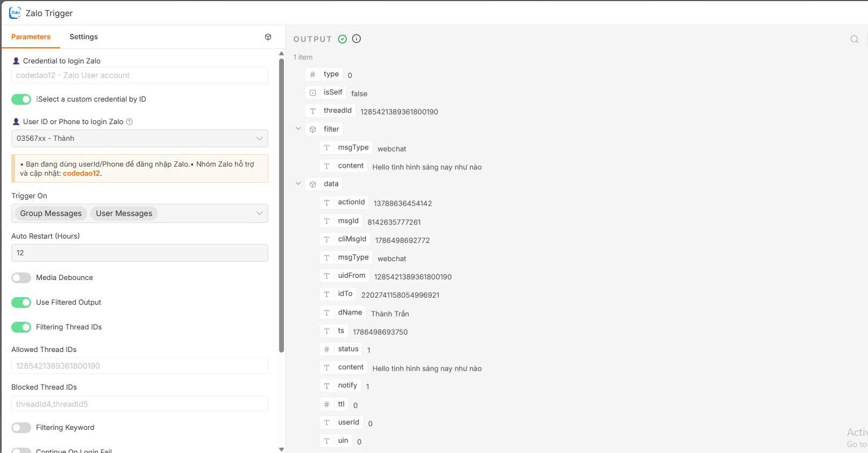The width and height of the screenshot is (868, 453).
Task: Turn off Use Filtered Output toggle
Action: [x=22, y=303]
